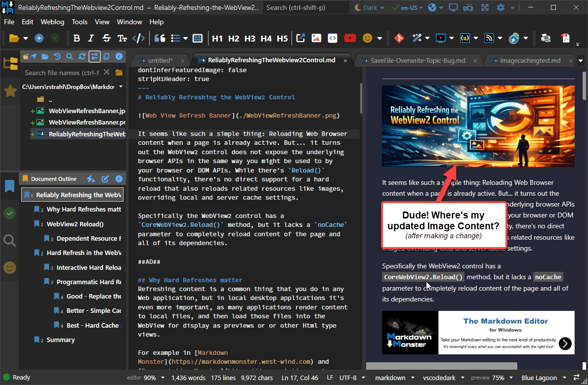Clear the file name search with X
The image size is (588, 385).
tap(107, 72)
